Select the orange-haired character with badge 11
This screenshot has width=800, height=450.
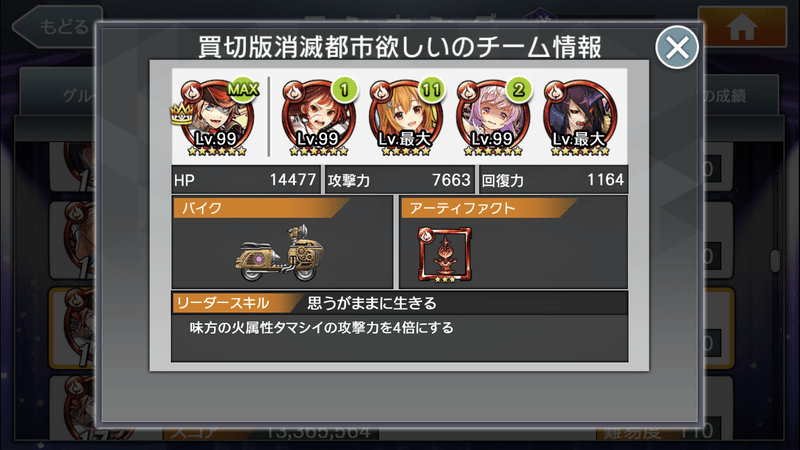[x=406, y=117]
